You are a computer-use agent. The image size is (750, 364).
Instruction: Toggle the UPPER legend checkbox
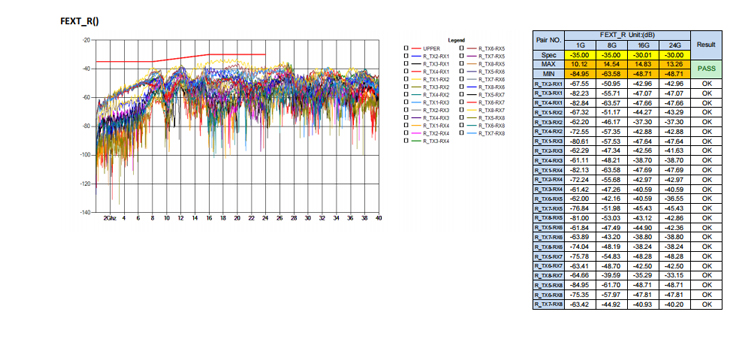[406, 48]
